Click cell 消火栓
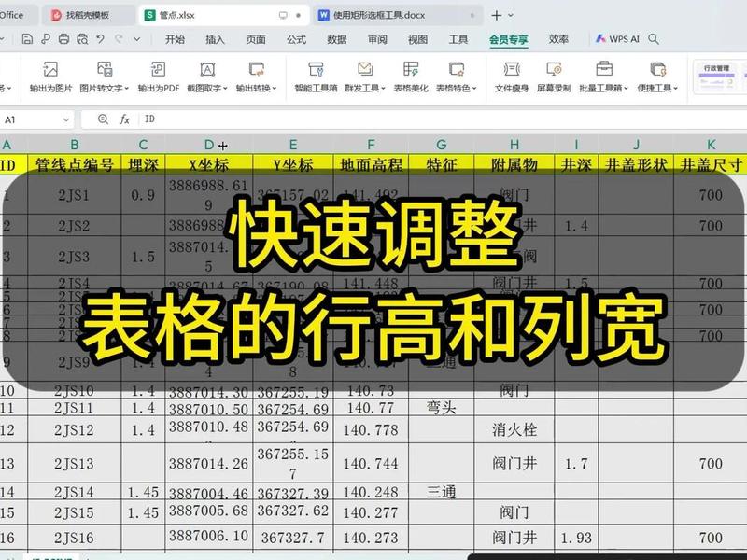 (514, 430)
